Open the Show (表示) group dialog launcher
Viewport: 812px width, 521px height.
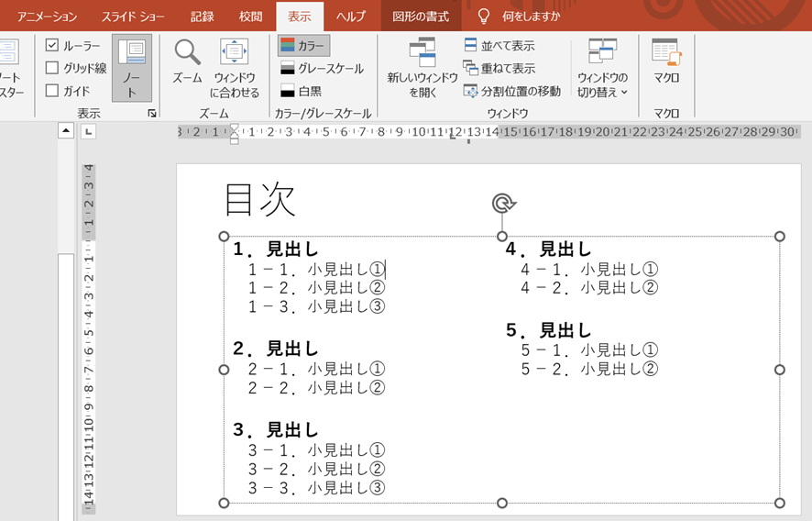click(152, 113)
